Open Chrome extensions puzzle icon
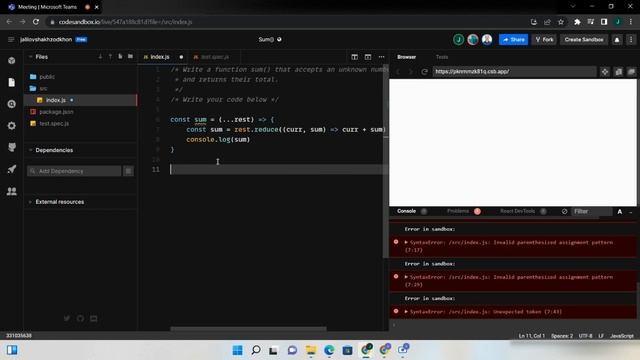The width and height of the screenshot is (640, 360). [577, 22]
